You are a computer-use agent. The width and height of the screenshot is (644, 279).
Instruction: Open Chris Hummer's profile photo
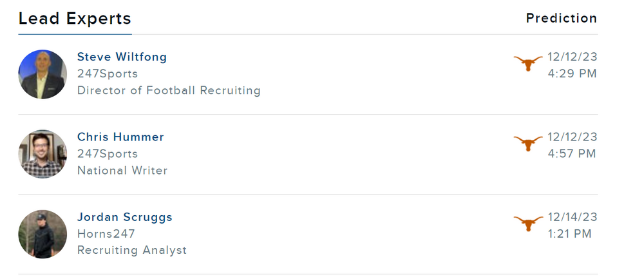pos(43,154)
